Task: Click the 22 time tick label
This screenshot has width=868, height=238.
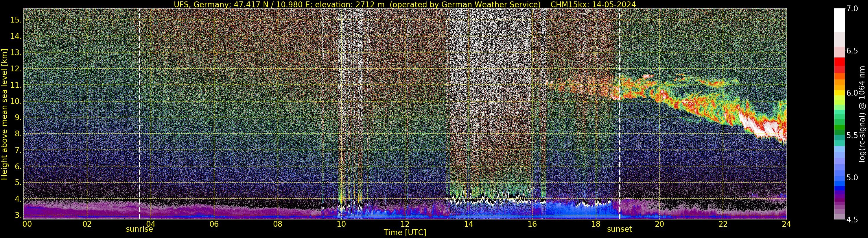Action: 723,224
